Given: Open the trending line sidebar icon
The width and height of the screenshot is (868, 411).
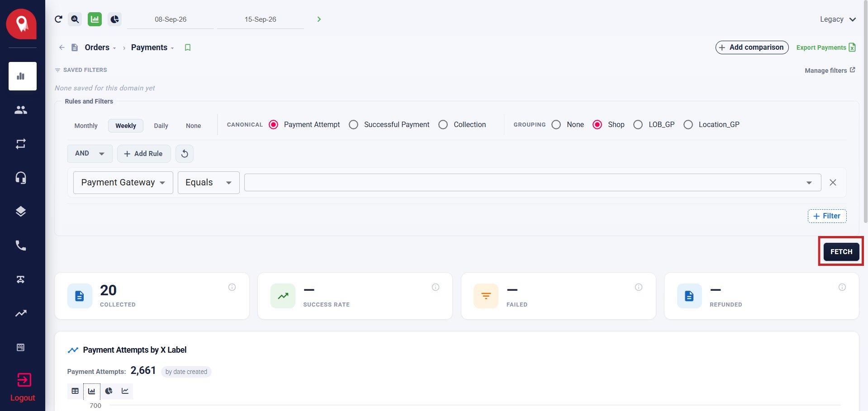Looking at the screenshot, I should (21, 313).
